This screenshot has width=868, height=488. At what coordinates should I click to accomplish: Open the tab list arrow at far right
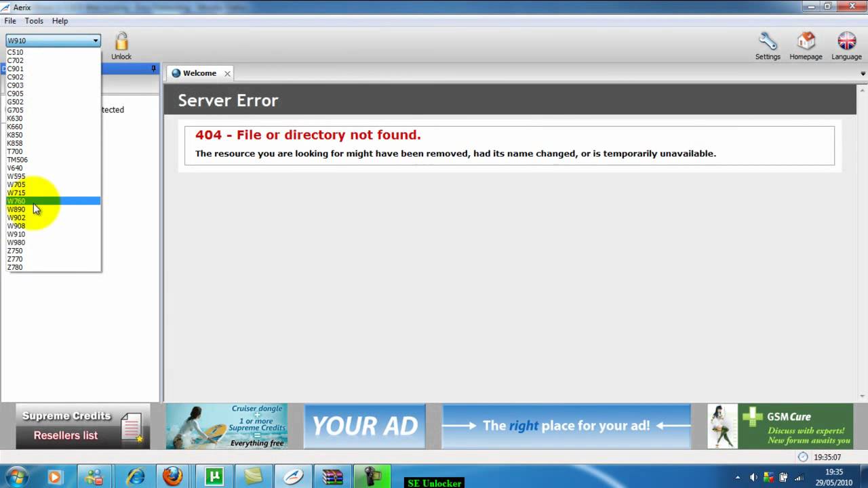863,73
